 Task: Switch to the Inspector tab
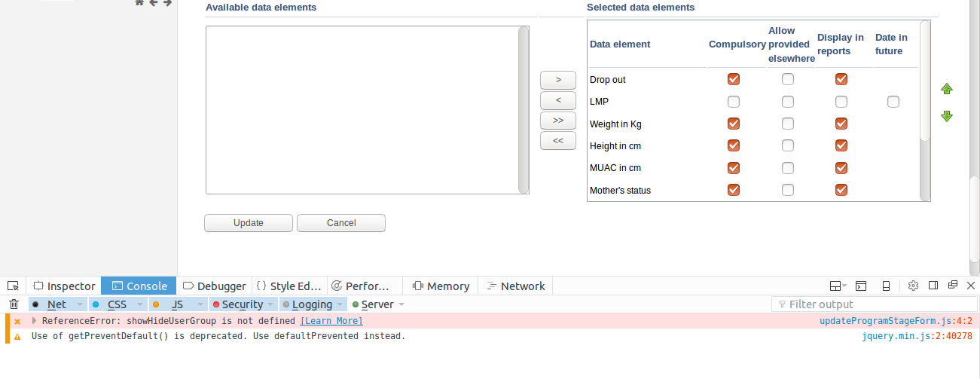pyautogui.click(x=65, y=286)
